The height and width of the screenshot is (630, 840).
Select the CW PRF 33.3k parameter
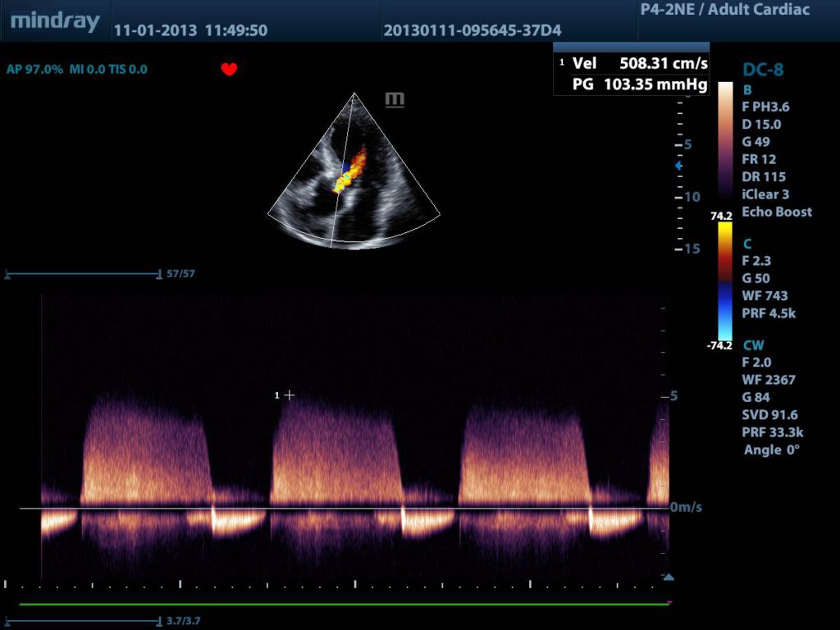tap(768, 432)
